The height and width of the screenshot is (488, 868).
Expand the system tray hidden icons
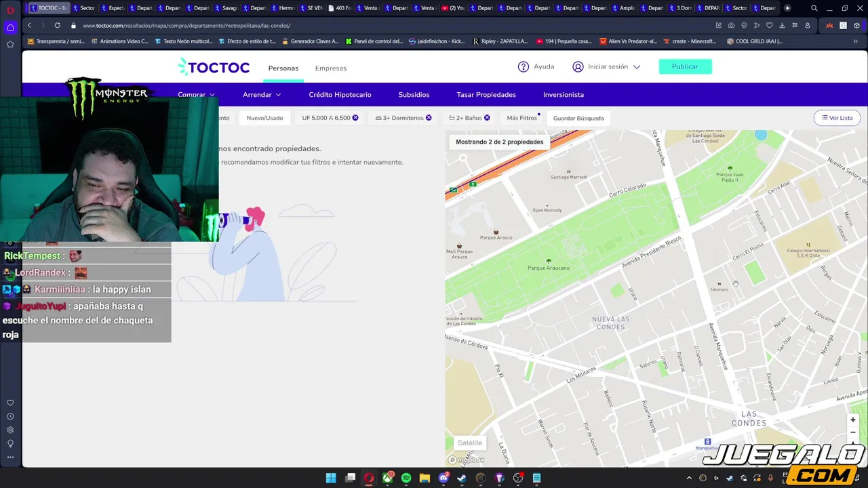coord(689,478)
